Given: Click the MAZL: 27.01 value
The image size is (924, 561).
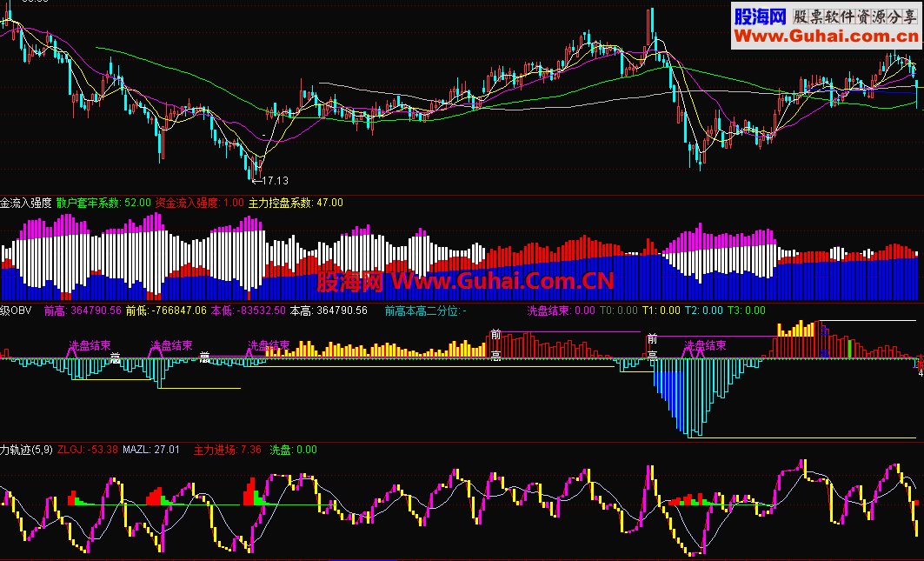Looking at the screenshot, I should click(x=151, y=450).
